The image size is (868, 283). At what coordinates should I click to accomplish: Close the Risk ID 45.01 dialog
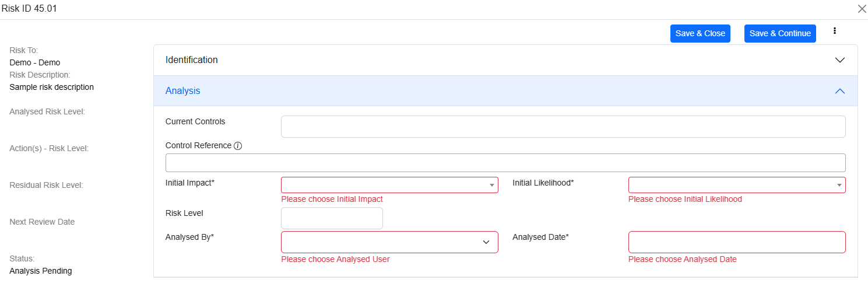point(862,9)
